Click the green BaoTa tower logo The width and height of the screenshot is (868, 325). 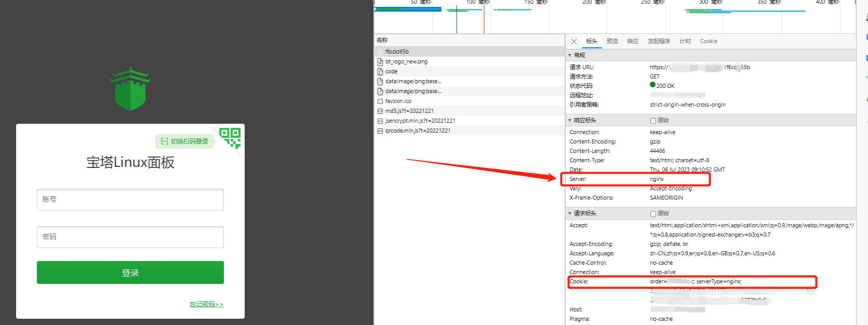(130, 88)
